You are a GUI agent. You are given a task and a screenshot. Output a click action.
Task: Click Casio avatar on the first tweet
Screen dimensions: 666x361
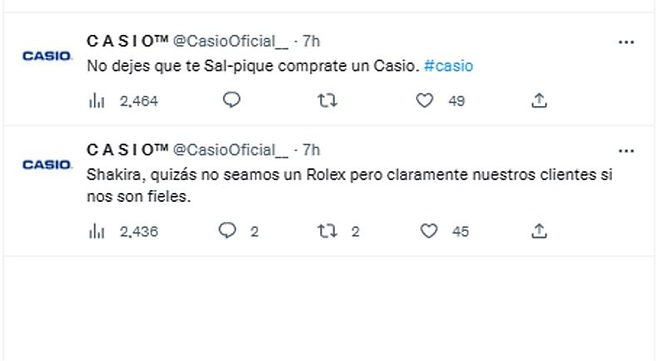point(47,56)
